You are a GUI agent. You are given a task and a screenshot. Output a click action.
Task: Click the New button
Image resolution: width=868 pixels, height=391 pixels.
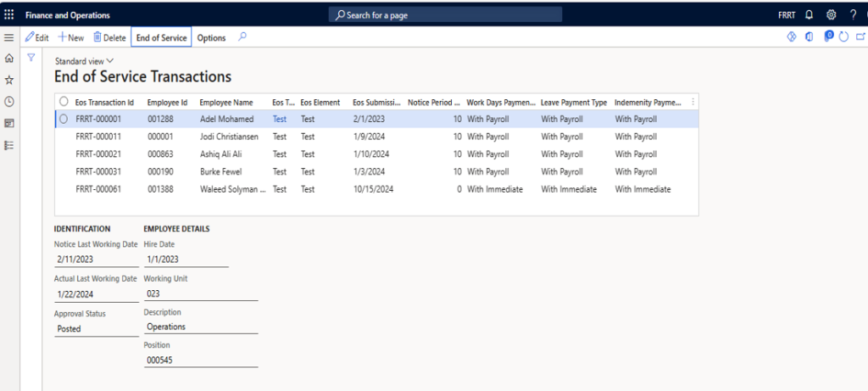point(71,37)
